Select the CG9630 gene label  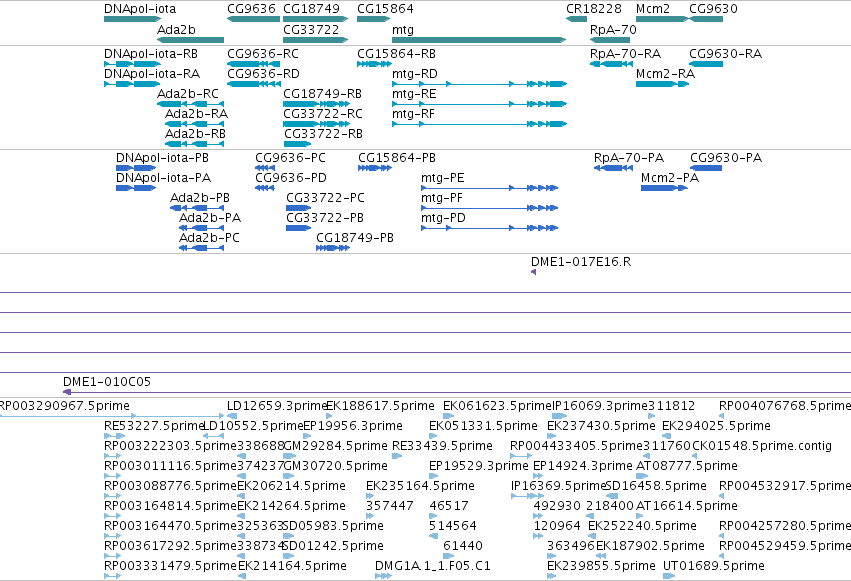click(x=714, y=9)
